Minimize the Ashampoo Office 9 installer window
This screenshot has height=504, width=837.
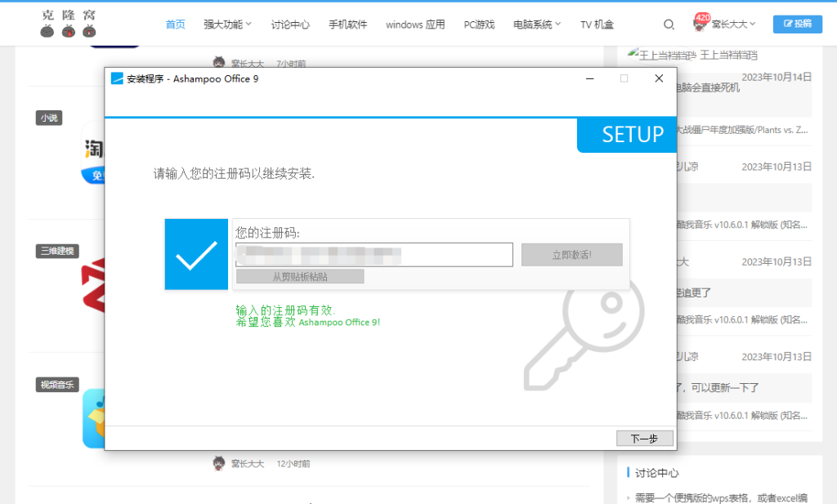coord(590,78)
